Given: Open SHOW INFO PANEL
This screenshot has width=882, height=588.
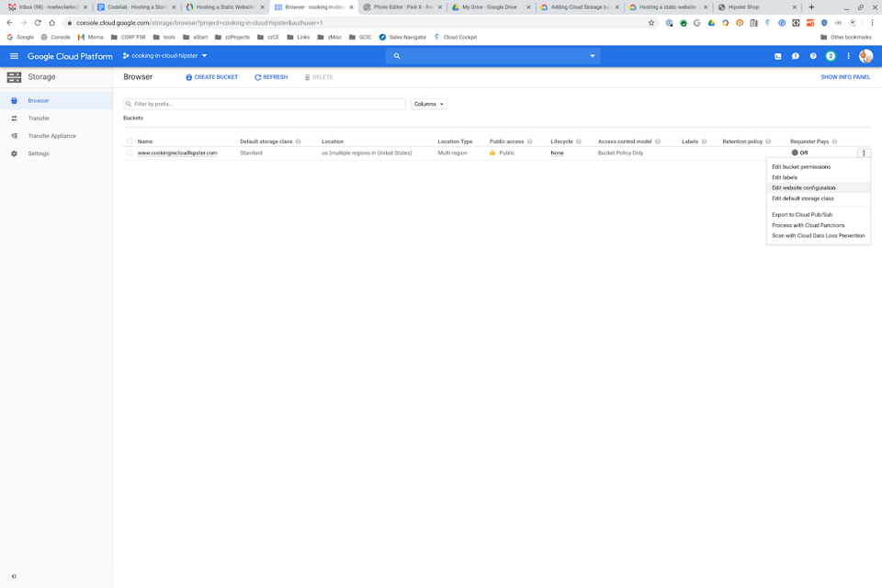Looking at the screenshot, I should [842, 77].
